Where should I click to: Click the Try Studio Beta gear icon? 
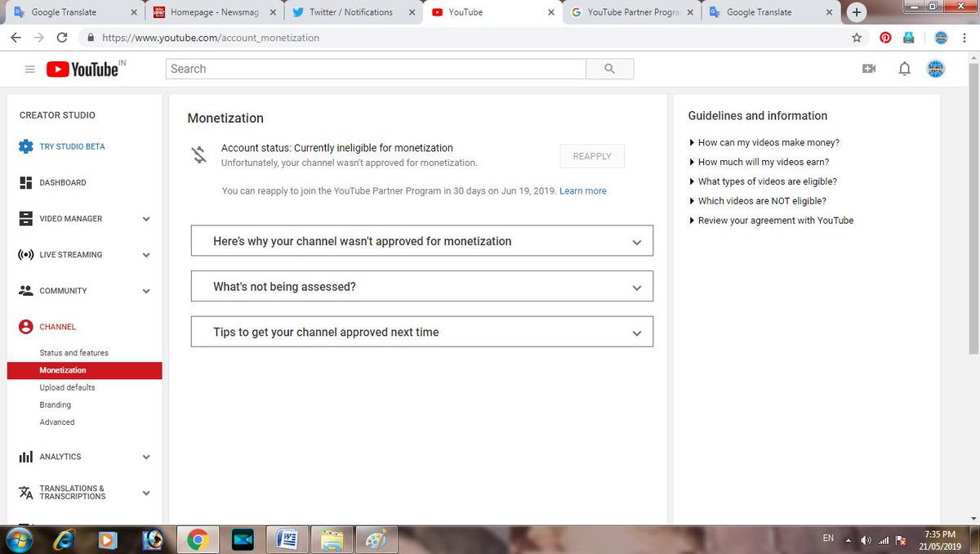25,147
